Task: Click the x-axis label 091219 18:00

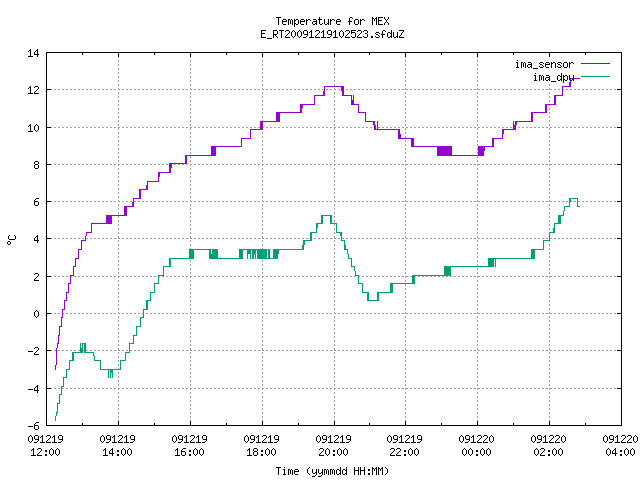Action: pyautogui.click(x=261, y=446)
